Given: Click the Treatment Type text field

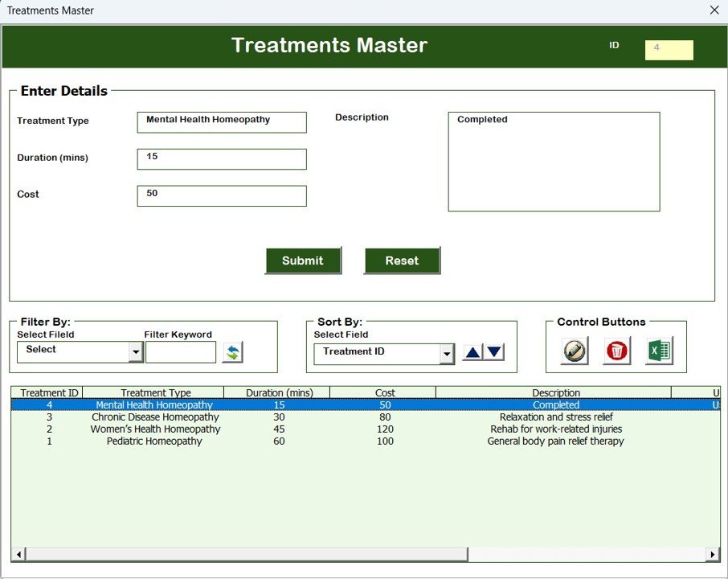Looking at the screenshot, I should (x=221, y=122).
